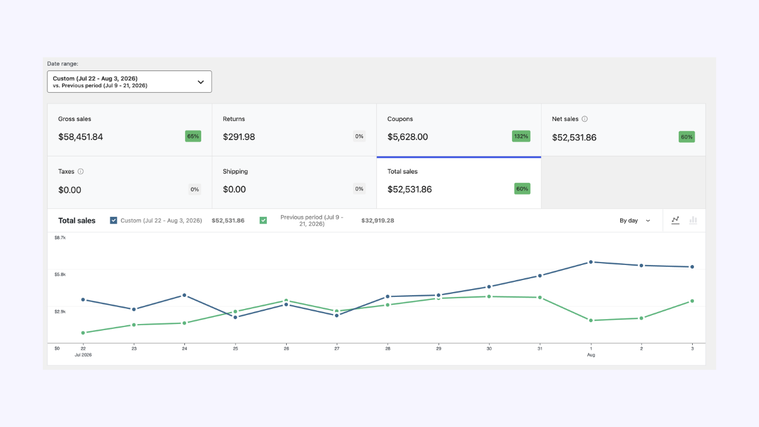Image resolution: width=759 pixels, height=427 pixels.
Task: Open the Date range dropdown
Action: (129, 82)
